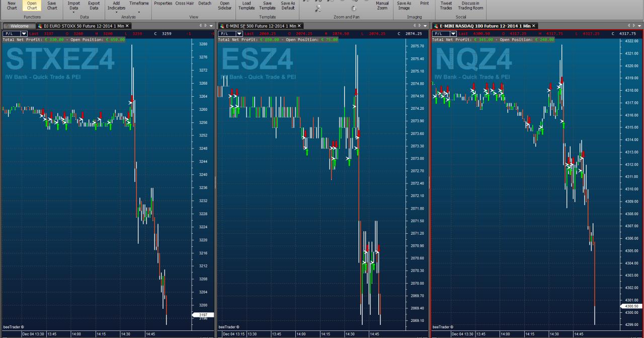
Task: Open the Timeframe dropdown menu
Action: (139, 7)
